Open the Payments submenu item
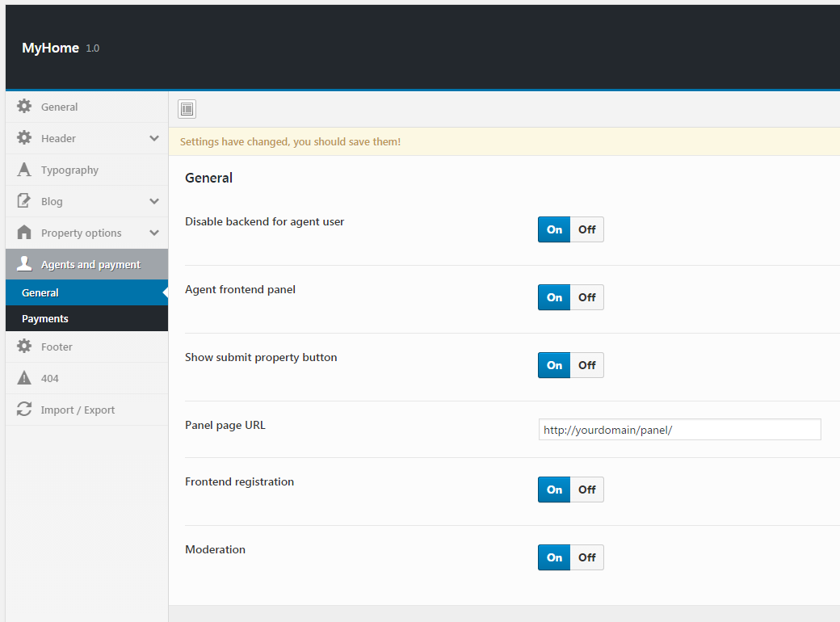Screen dimensions: 840x622 [86, 318]
